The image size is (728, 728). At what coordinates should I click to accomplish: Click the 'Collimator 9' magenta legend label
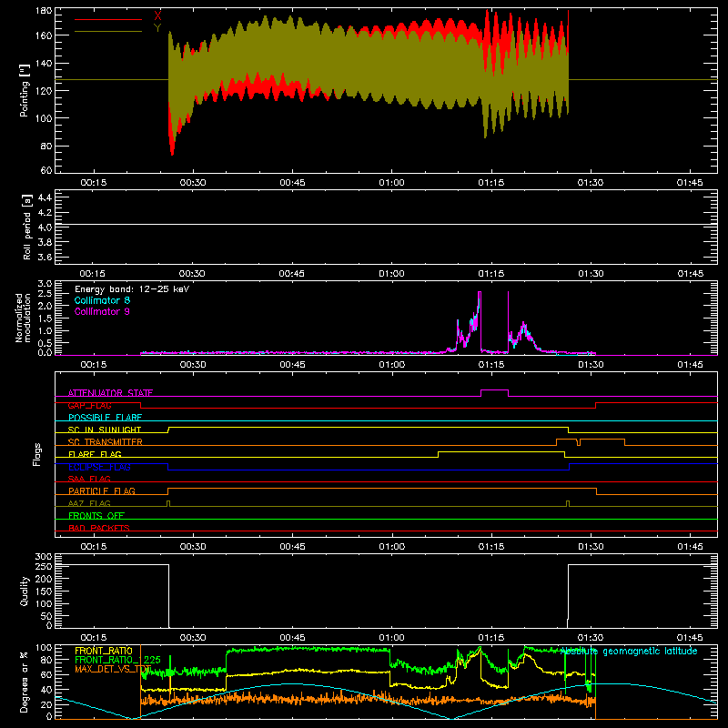102,311
